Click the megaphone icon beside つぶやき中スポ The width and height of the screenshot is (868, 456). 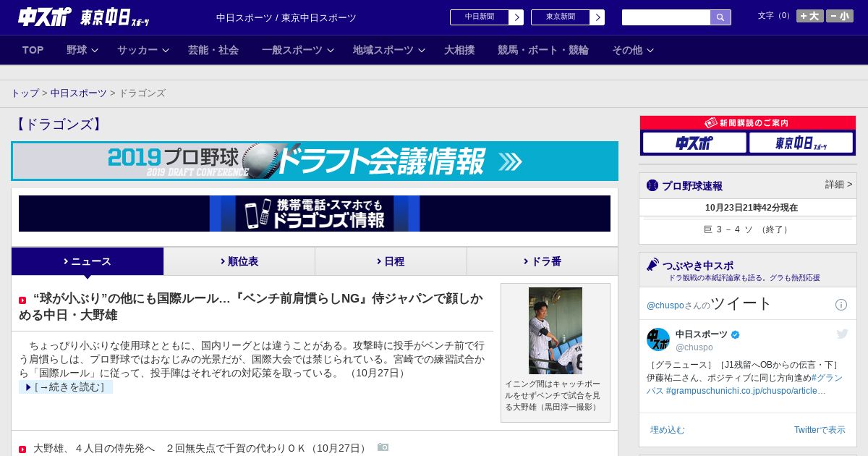[x=652, y=265]
